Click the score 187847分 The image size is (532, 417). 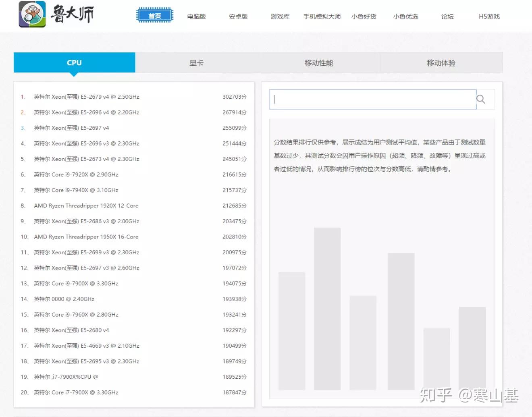click(x=235, y=392)
